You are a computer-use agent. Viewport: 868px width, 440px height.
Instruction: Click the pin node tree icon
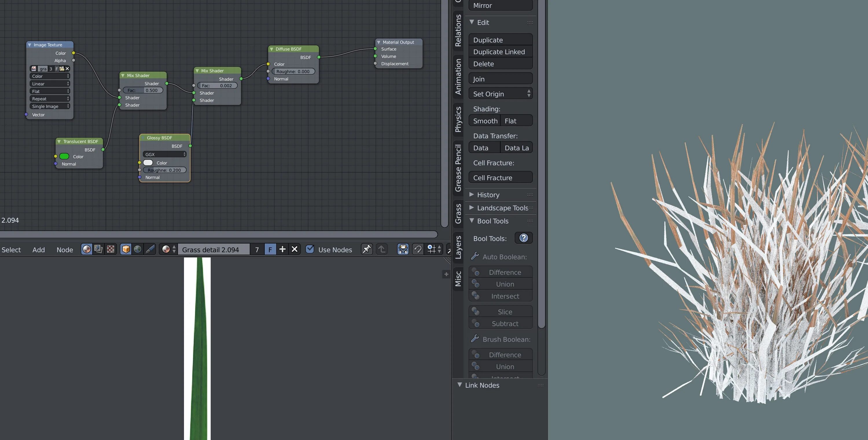(366, 249)
